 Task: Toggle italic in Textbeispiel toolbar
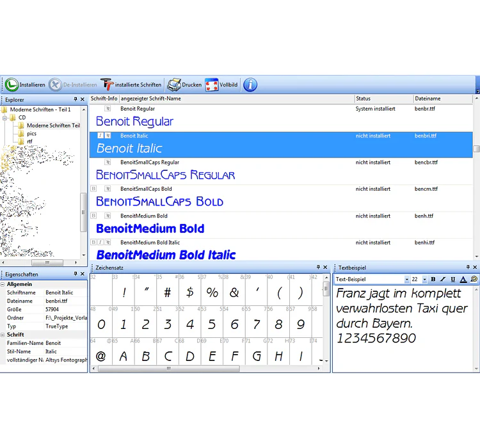pyautogui.click(x=443, y=279)
